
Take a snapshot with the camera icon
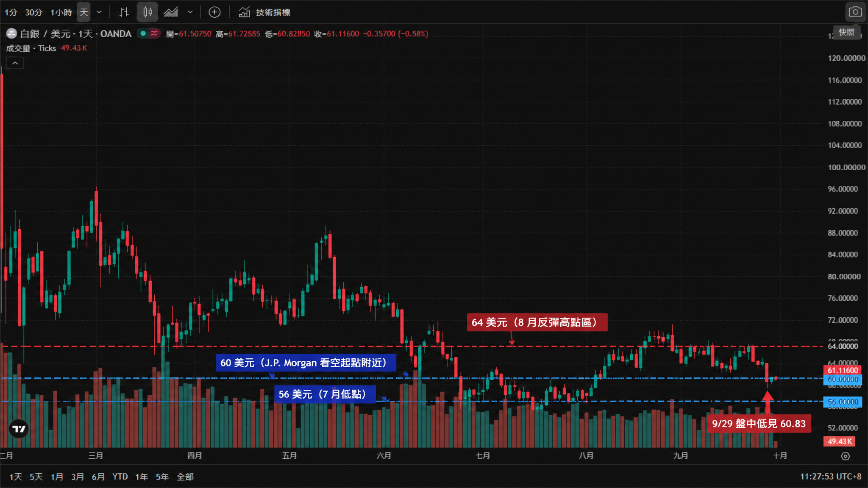point(855,12)
